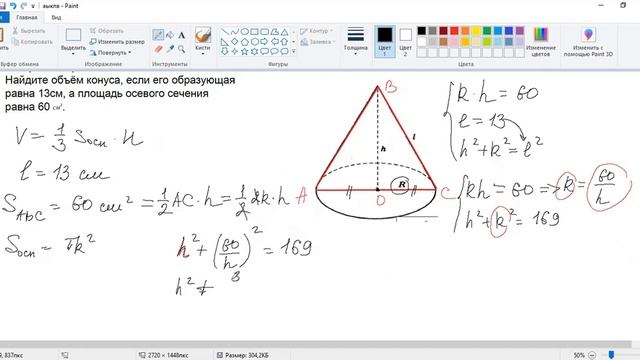Image resolution: width=640 pixels, height=360 pixels.
Task: Select the Pencil tool
Action: [158, 35]
